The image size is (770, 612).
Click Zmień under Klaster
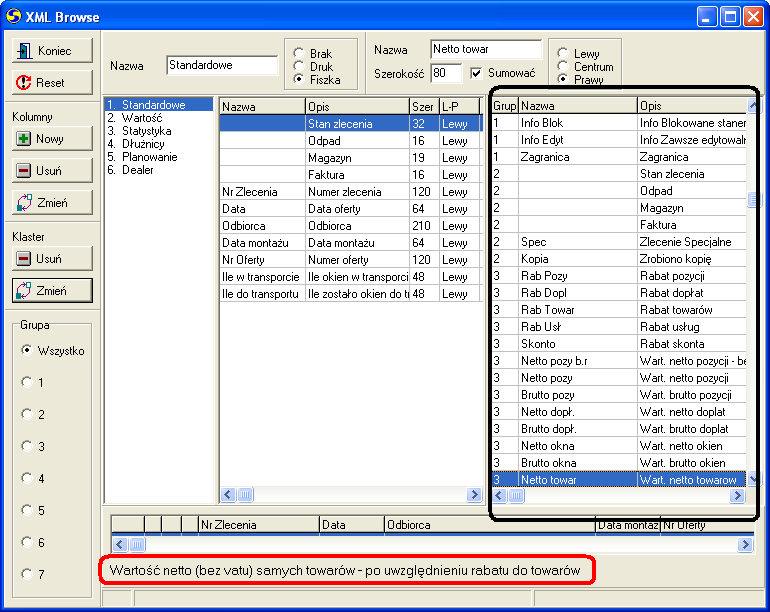(x=52, y=290)
